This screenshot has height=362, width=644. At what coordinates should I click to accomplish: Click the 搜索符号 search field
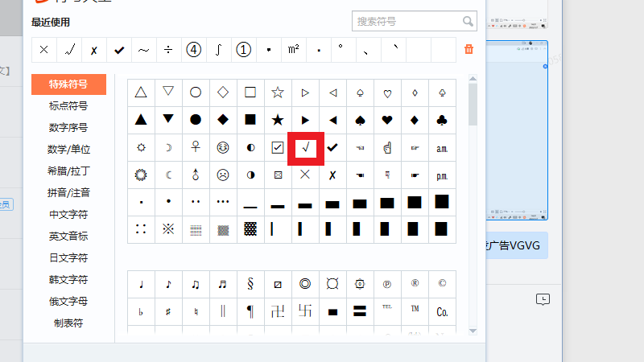coord(407,22)
